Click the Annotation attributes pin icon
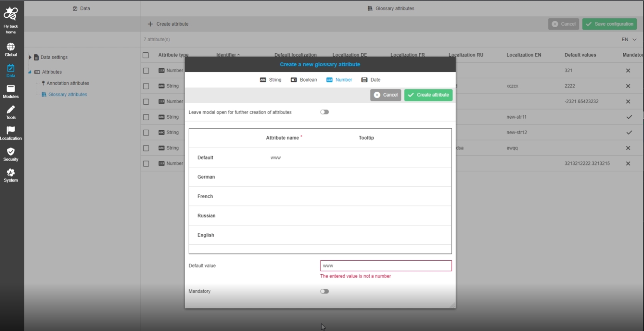This screenshot has width=644, height=331. coord(43,83)
